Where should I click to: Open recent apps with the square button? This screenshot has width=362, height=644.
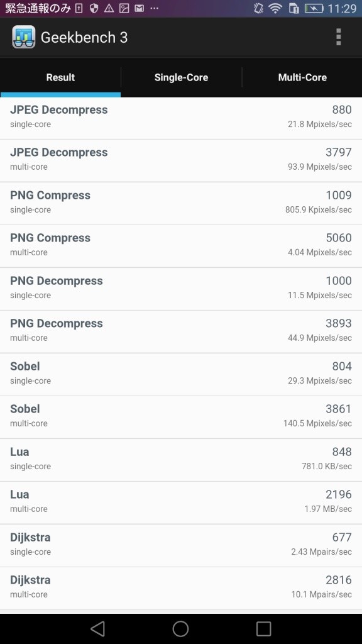point(263,628)
